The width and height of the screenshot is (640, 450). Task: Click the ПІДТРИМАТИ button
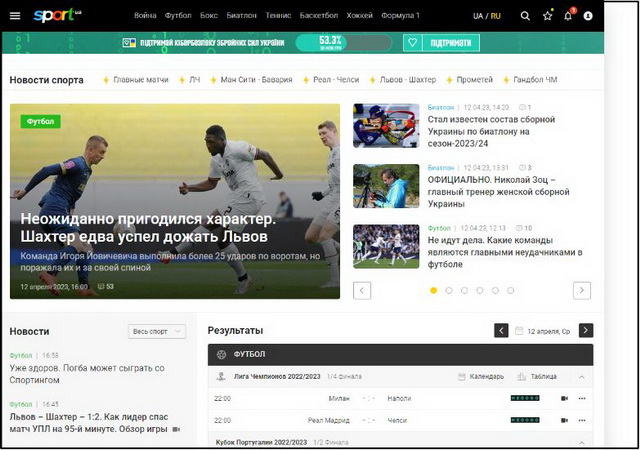pyautogui.click(x=451, y=42)
